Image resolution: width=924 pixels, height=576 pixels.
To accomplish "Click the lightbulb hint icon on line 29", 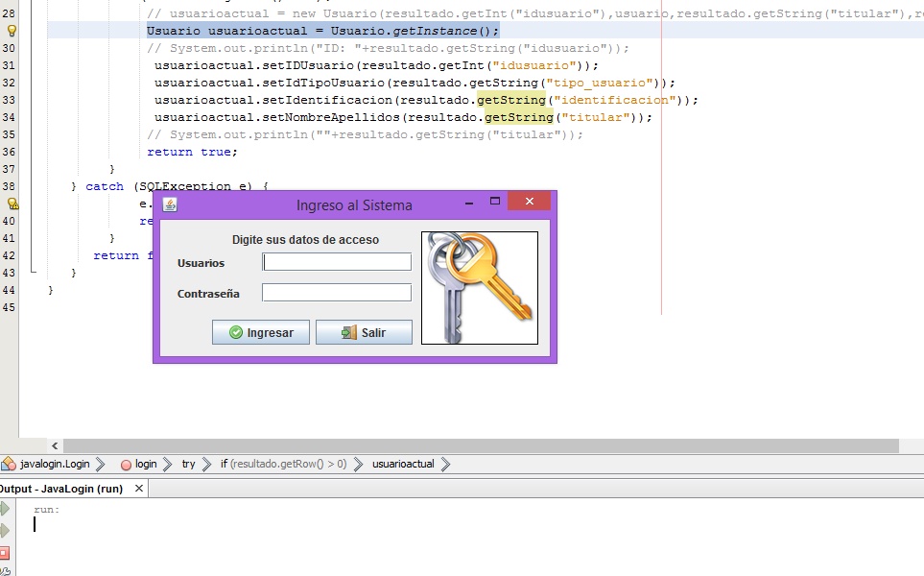I will coord(12,31).
